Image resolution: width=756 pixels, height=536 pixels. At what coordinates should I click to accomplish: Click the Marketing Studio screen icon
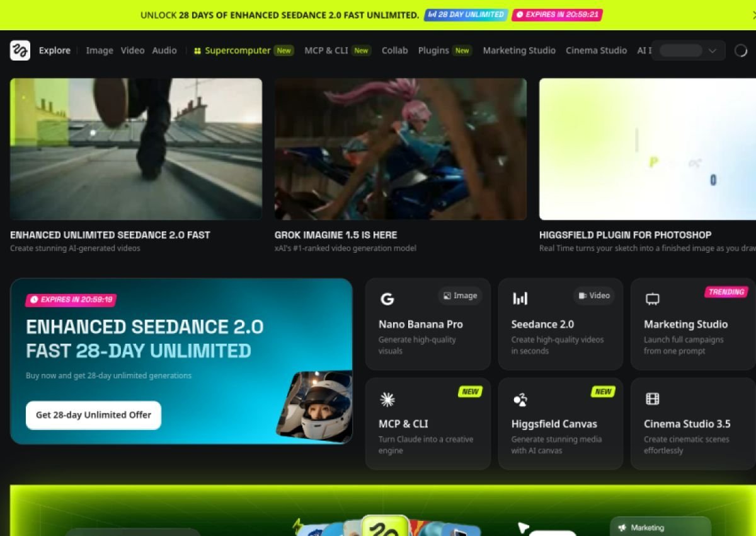click(x=653, y=299)
